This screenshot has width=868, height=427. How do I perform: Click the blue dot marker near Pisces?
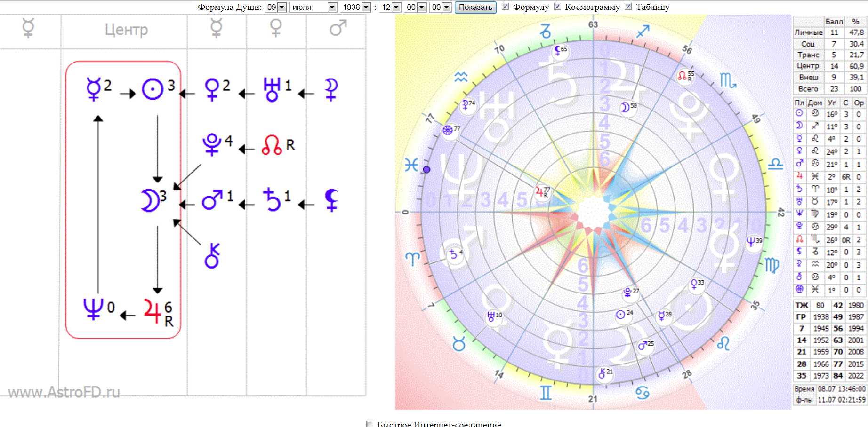tap(426, 169)
